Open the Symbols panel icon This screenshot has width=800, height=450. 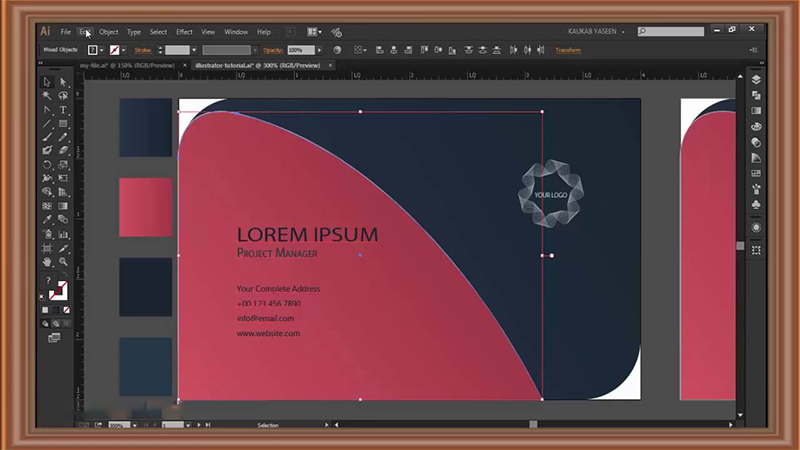[756, 205]
